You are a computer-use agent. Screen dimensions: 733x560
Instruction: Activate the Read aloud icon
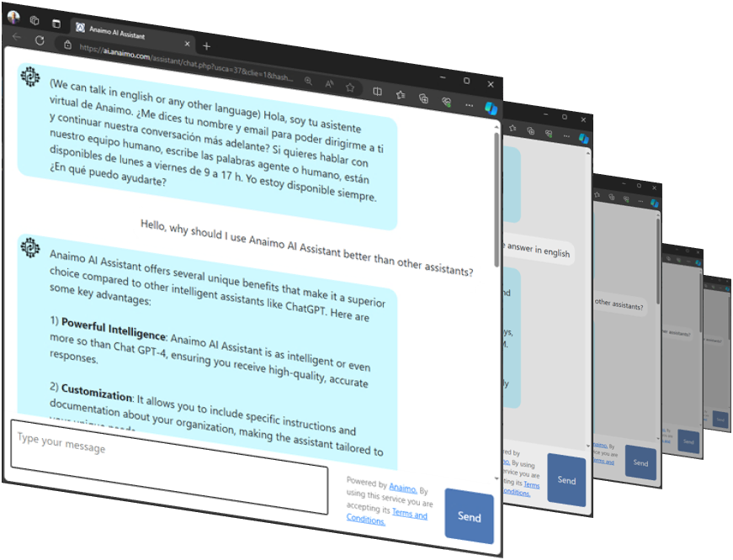click(329, 84)
